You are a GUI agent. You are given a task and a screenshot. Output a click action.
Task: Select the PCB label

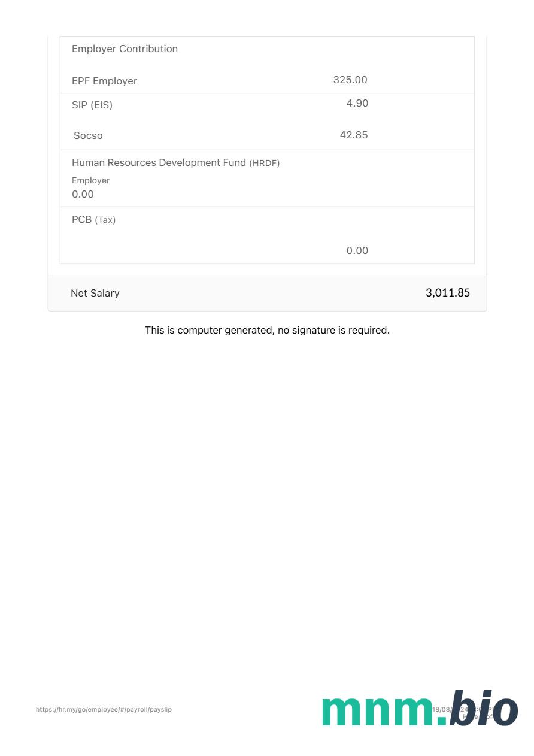pyautogui.click(x=81, y=220)
